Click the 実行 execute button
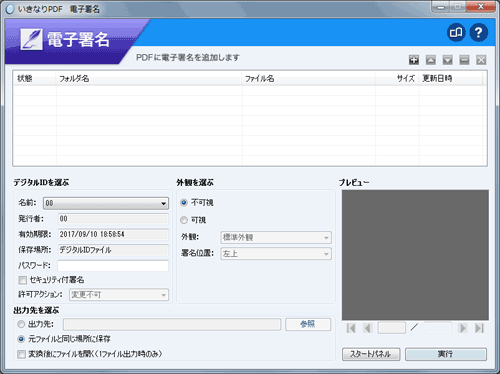500x374 pixels. 446,354
